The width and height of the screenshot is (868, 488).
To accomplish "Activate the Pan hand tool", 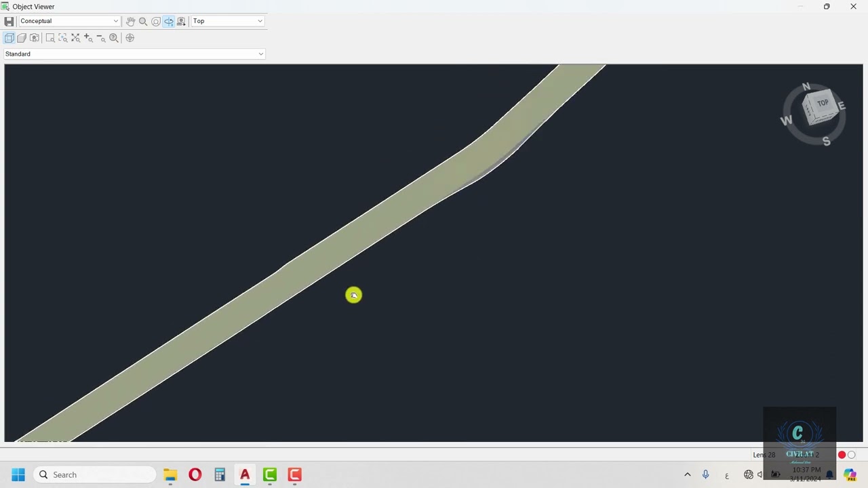I will tap(130, 21).
